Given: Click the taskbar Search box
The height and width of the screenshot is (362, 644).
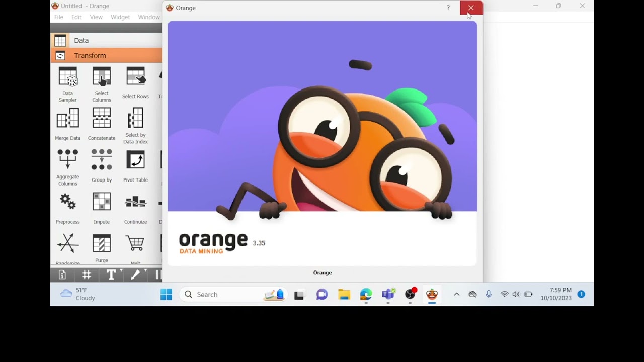Looking at the screenshot, I should (x=233, y=295).
